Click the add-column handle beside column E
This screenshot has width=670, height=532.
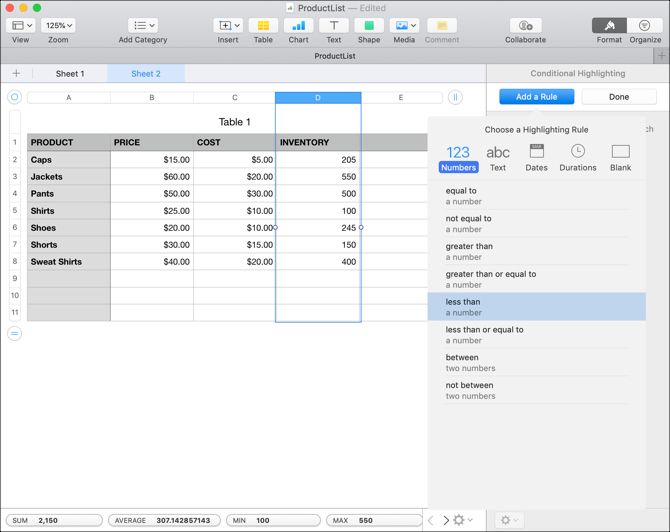coord(455,97)
